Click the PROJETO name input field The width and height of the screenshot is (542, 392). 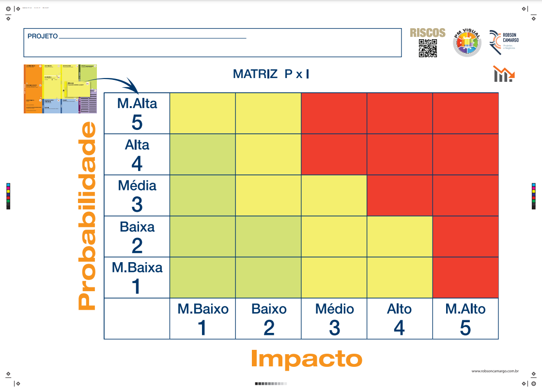152,37
